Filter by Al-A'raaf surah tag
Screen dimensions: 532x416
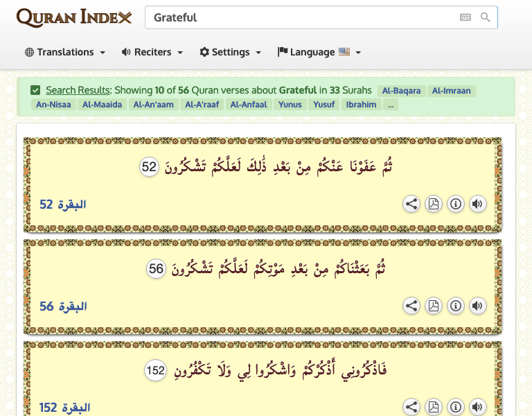(x=202, y=105)
